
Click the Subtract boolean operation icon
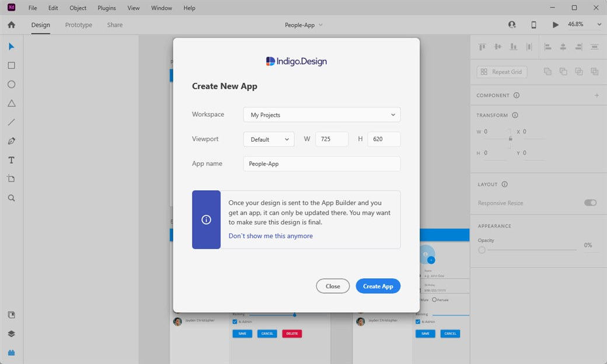(x=563, y=72)
